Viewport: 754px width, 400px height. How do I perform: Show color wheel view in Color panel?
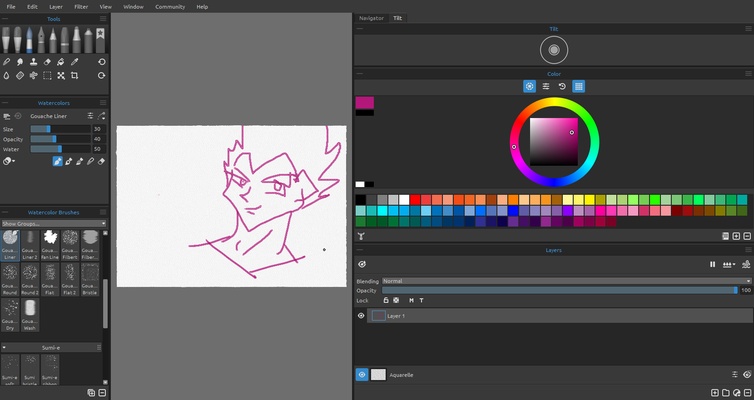(529, 87)
